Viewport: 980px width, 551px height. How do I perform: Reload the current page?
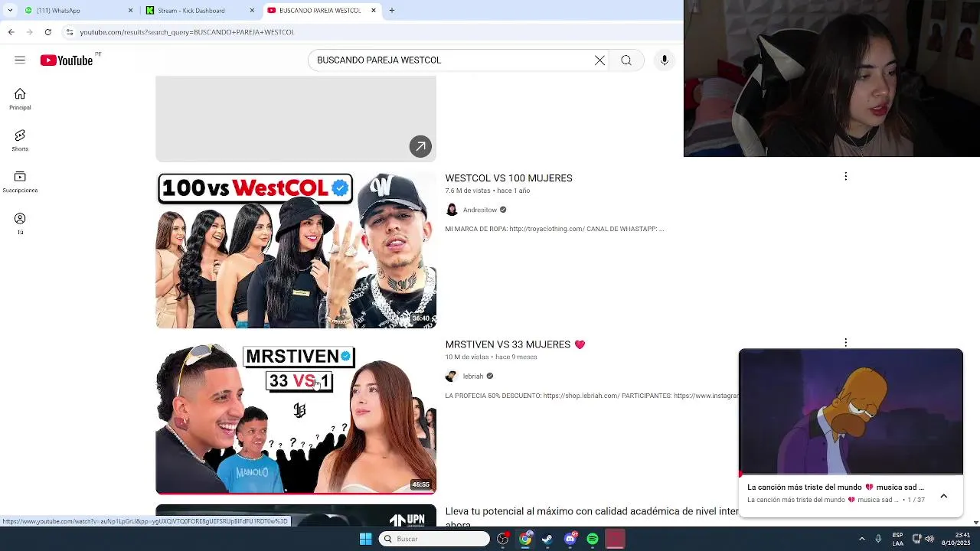pos(47,32)
